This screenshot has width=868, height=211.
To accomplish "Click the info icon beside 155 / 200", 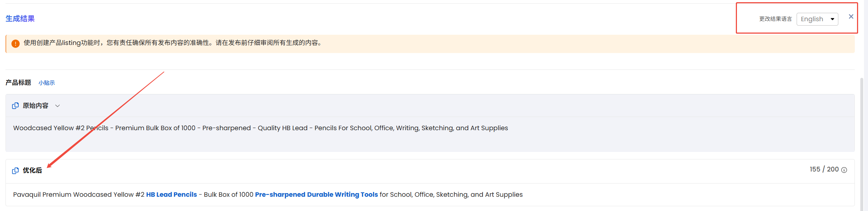I will point(844,170).
